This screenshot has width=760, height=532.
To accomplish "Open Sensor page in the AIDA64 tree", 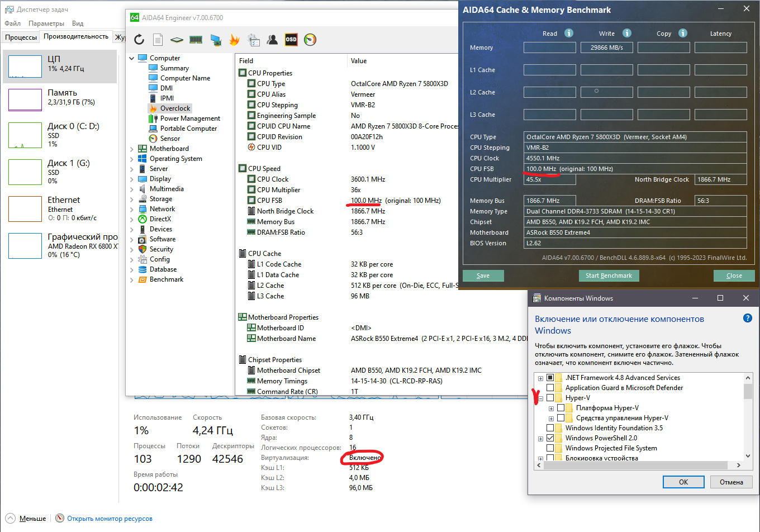I will point(170,139).
